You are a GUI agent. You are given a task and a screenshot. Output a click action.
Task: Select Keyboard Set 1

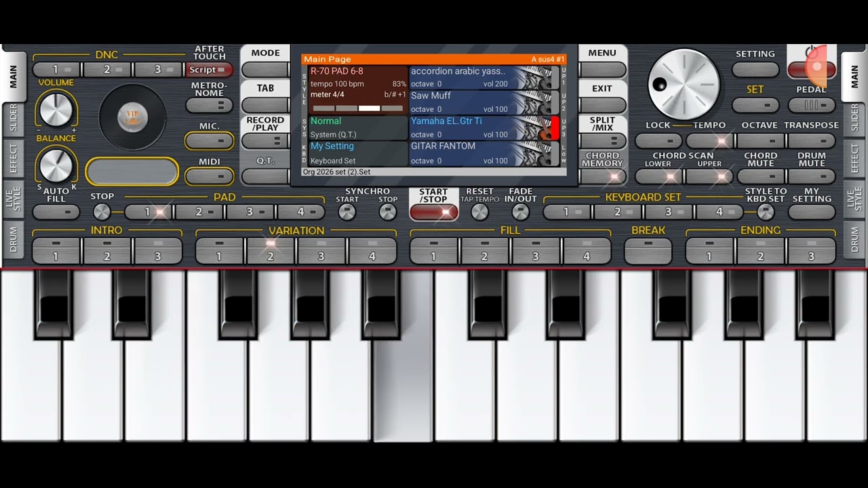coord(568,212)
